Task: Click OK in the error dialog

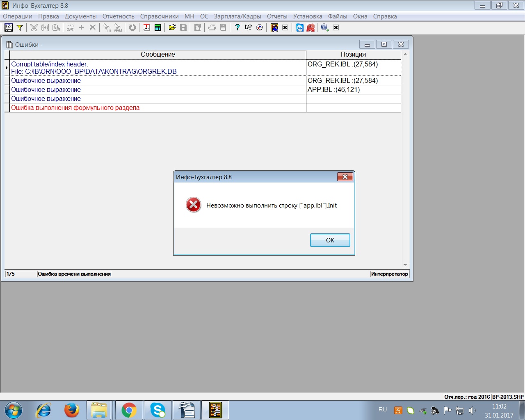Action: coord(330,240)
